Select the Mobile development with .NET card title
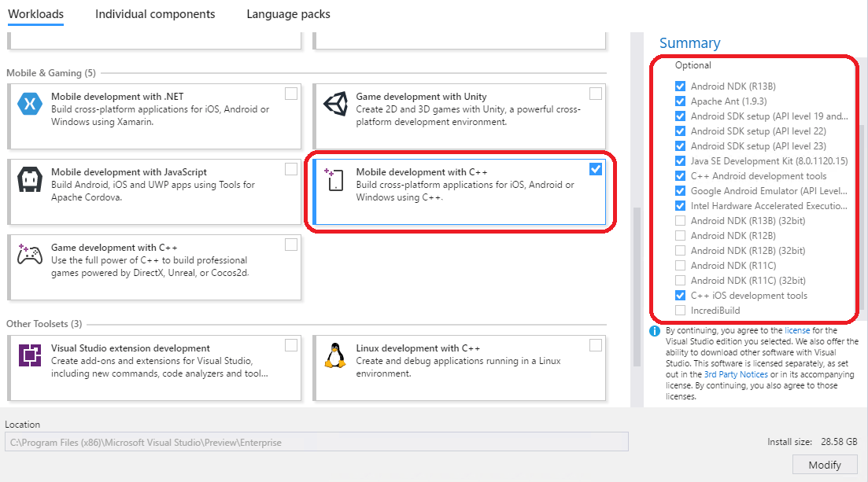This screenshot has height=482, width=868. click(117, 96)
